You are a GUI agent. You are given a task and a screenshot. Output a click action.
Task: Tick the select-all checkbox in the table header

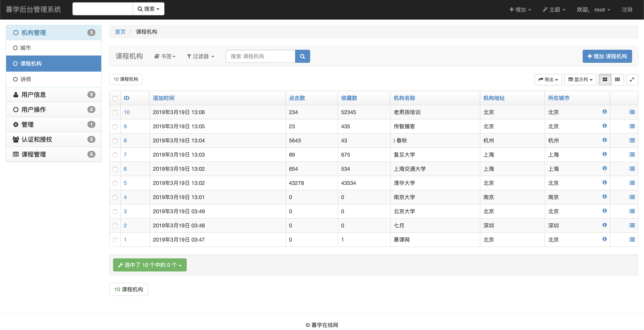pyautogui.click(x=115, y=98)
